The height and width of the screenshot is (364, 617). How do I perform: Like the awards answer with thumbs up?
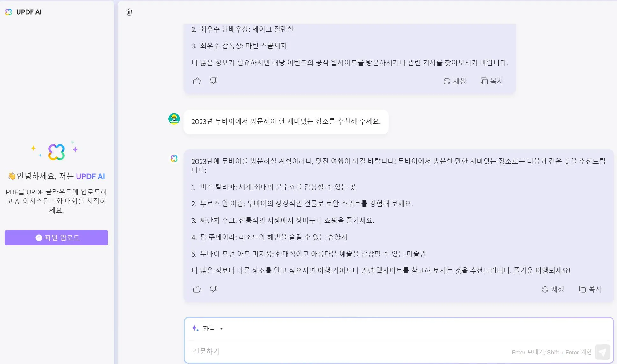(x=197, y=81)
